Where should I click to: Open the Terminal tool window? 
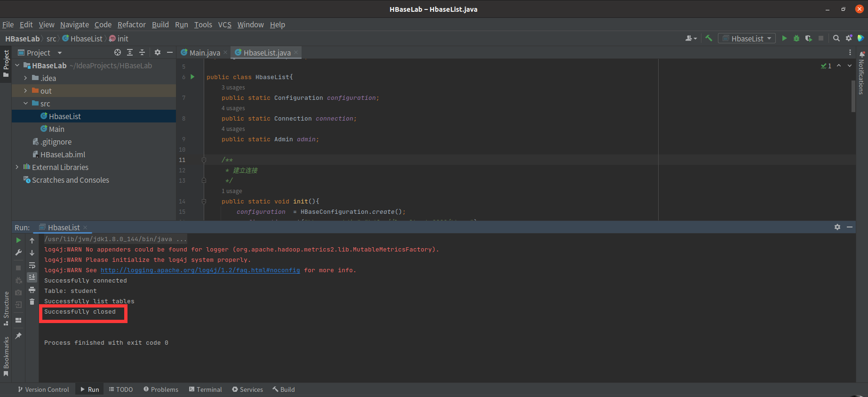[x=206, y=389]
